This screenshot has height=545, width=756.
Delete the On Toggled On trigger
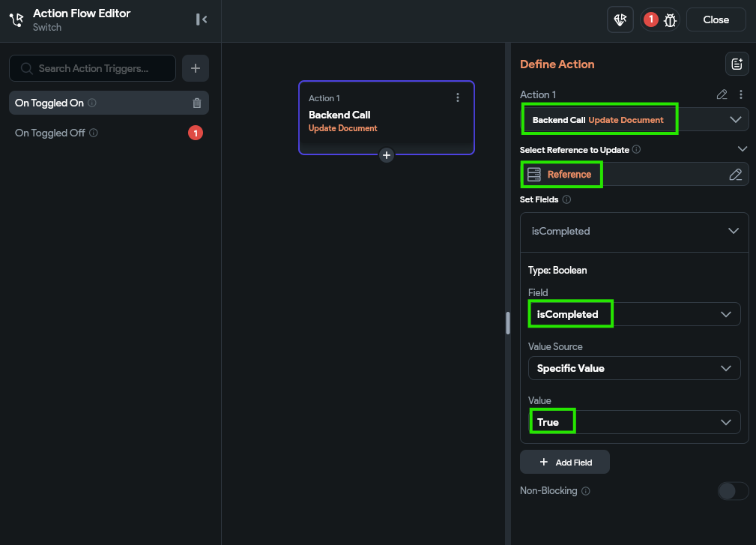click(x=197, y=103)
